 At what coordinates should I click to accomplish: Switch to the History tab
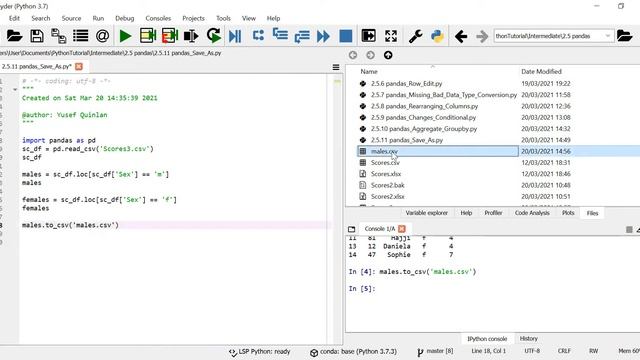529,338
